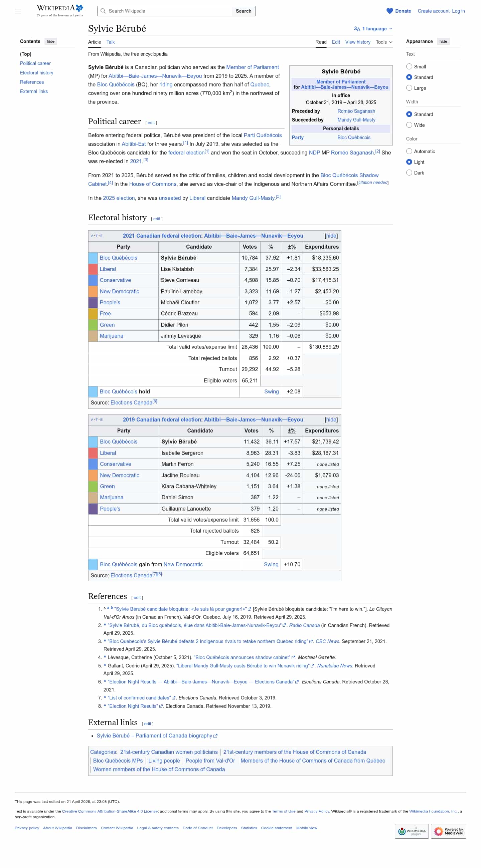This screenshot has width=481, height=868.
Task: Click the Swing link in 2019 table
Action: coord(271,565)
